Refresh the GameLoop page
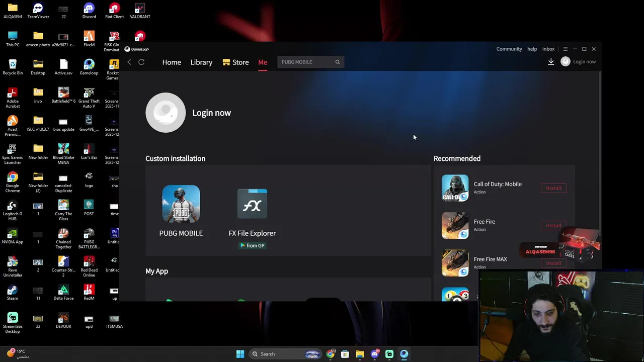This screenshot has height=362, width=644. (x=141, y=62)
